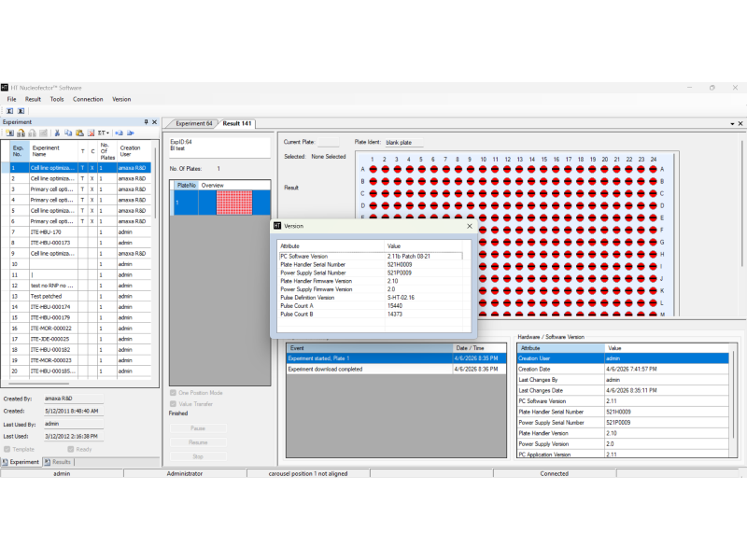This screenshot has width=747, height=560.
Task: Toggle the One Position Mode checkbox
Action: click(173, 393)
